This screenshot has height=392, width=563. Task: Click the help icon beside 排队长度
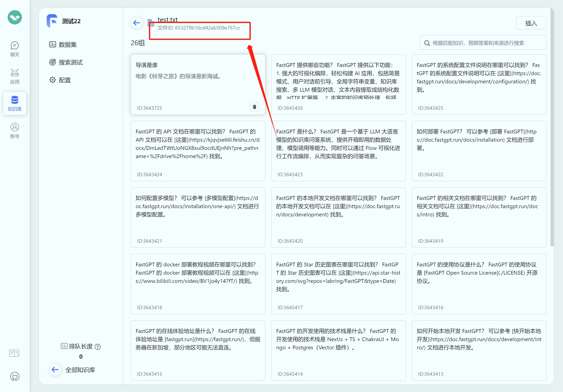pos(98,347)
